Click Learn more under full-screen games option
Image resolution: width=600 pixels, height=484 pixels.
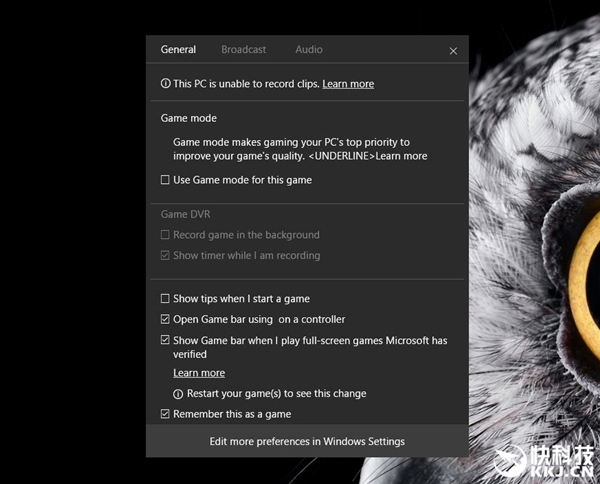199,373
